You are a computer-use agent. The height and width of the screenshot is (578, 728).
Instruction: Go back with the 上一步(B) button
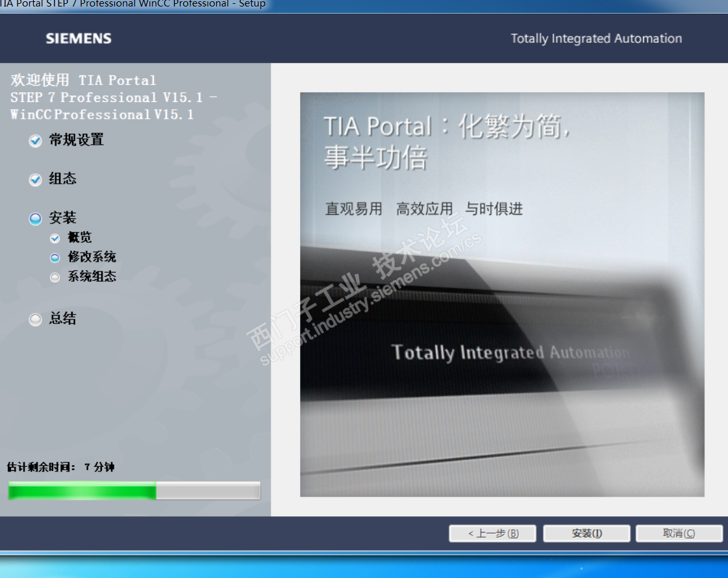[x=493, y=533]
